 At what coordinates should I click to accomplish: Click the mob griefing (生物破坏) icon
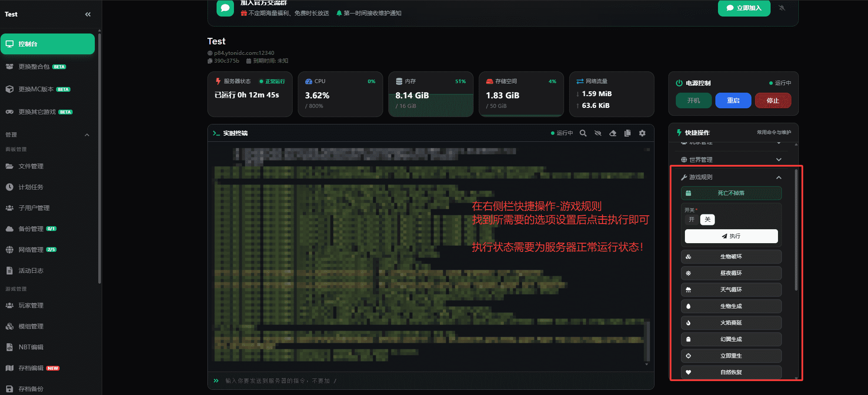[x=688, y=257]
